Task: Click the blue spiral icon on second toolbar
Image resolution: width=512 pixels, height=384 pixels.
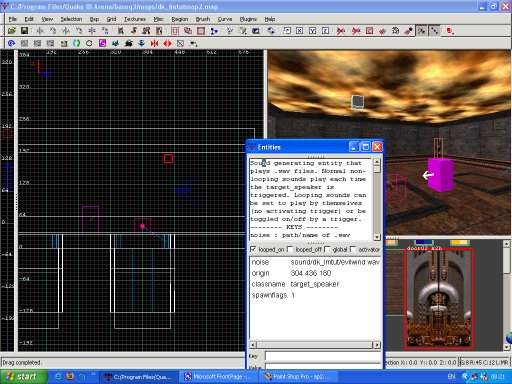Action: (12, 43)
